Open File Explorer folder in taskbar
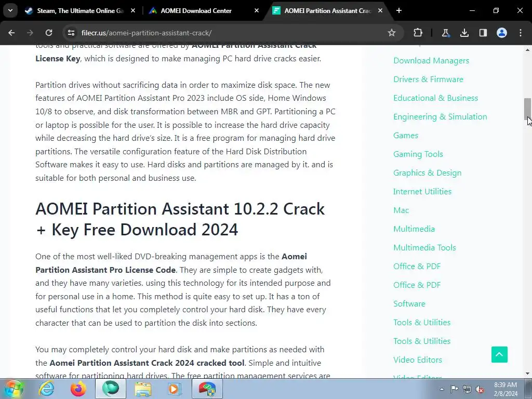The height and width of the screenshot is (399, 532). [x=143, y=389]
